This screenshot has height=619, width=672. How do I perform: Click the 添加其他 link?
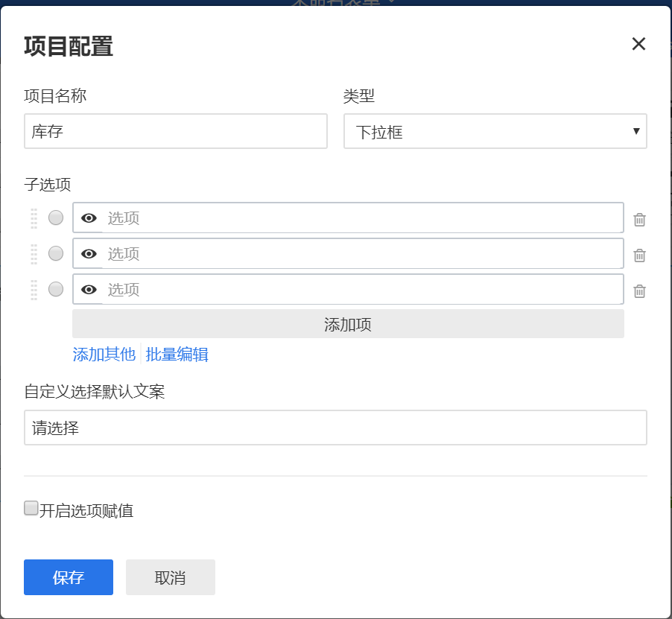coord(104,355)
